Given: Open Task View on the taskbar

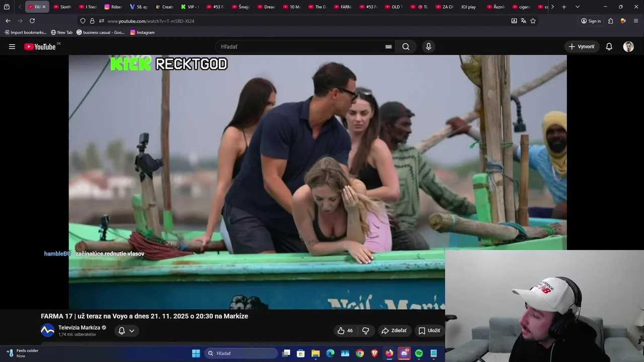Looking at the screenshot, I should (286, 353).
